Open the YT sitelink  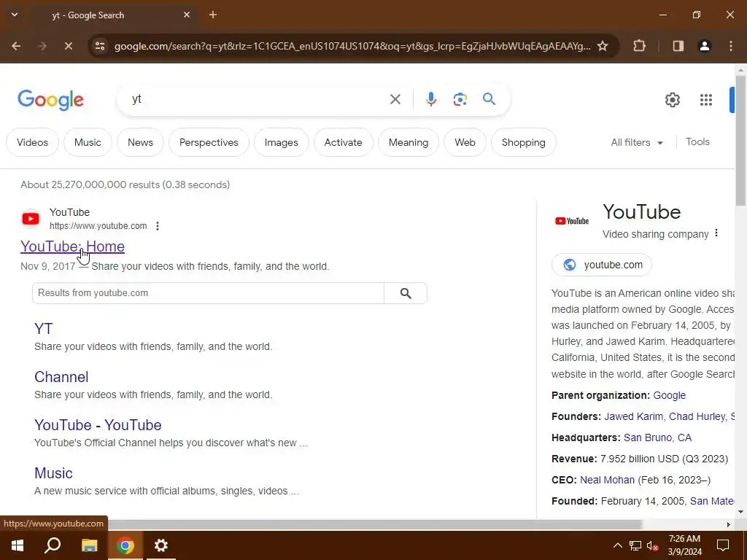pos(43,329)
